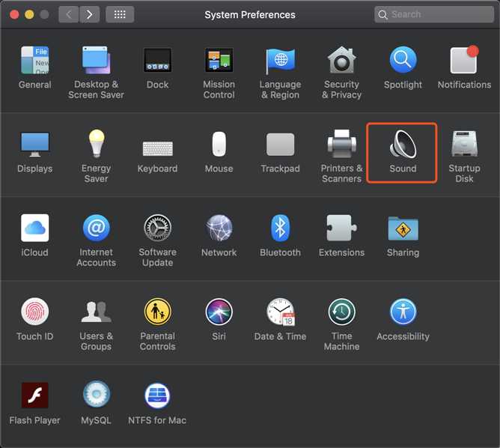Show all preferences grid button
Screen dimensions: 500x448
tap(120, 14)
